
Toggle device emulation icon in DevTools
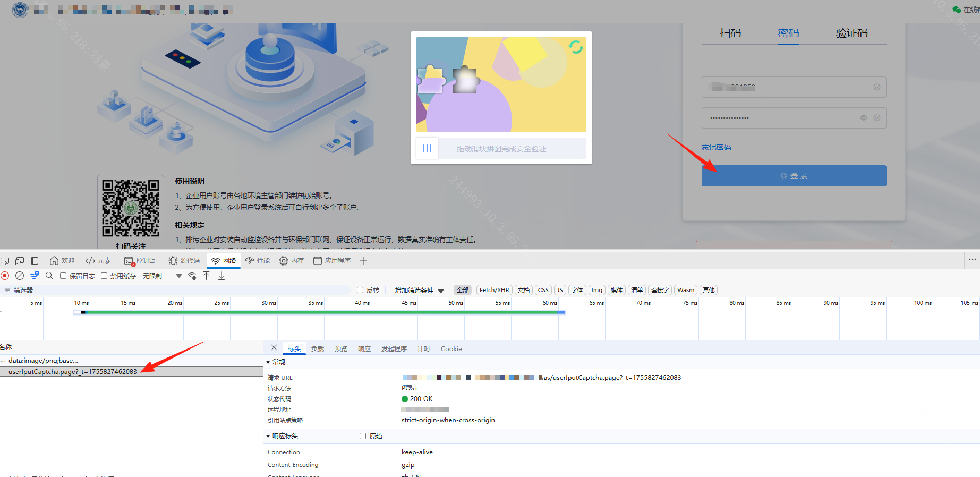pyautogui.click(x=20, y=261)
